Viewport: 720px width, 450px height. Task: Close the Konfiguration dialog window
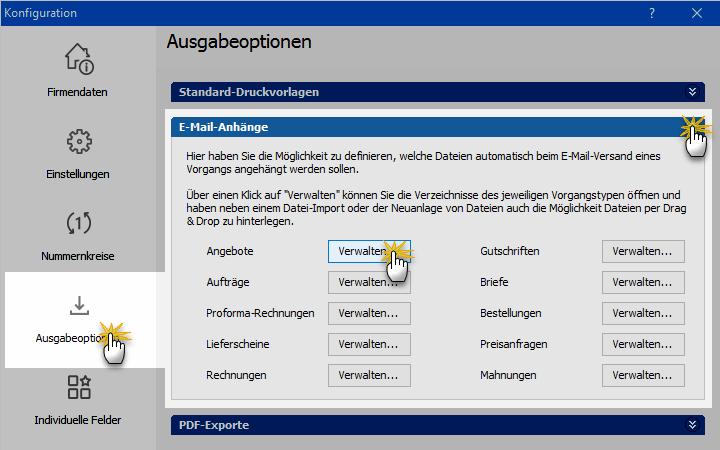click(x=697, y=13)
